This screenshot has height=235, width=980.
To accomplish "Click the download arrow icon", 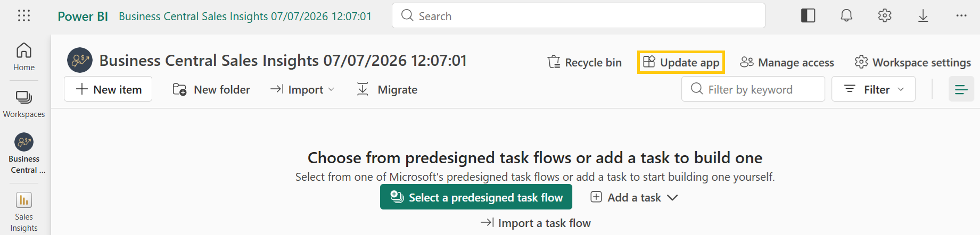I will coord(923,16).
